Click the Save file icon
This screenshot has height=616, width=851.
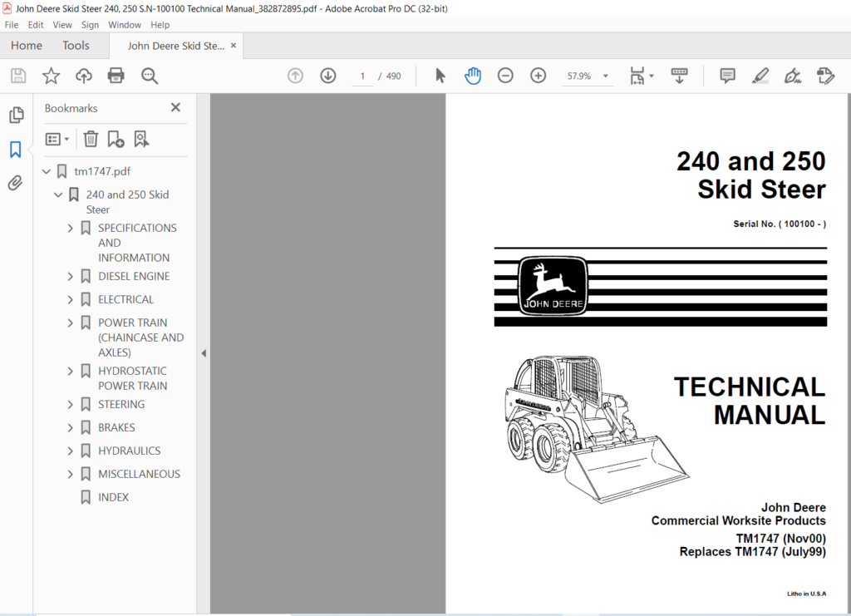click(x=18, y=76)
